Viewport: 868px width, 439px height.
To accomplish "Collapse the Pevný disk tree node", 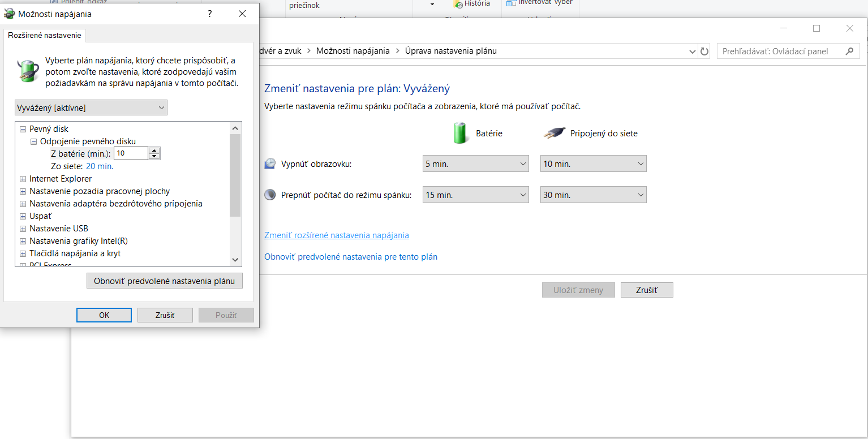I will tap(23, 129).
